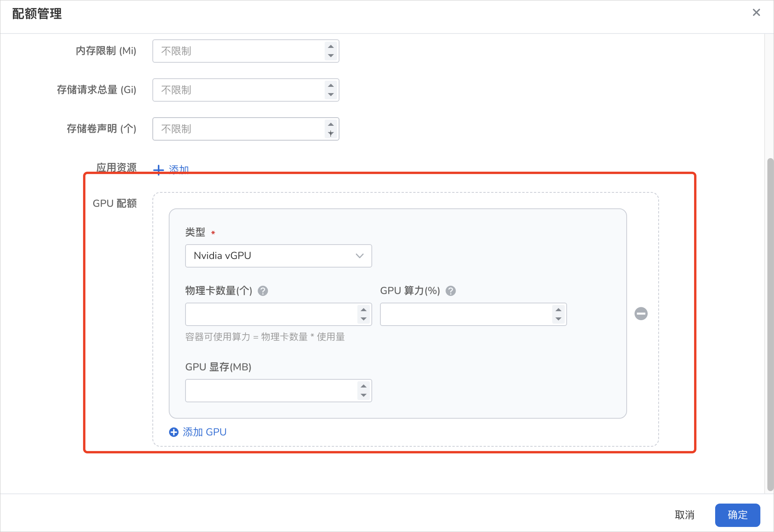The image size is (774, 532).
Task: Click the help icon beside GPU 算力(%)
Action: coord(451,291)
